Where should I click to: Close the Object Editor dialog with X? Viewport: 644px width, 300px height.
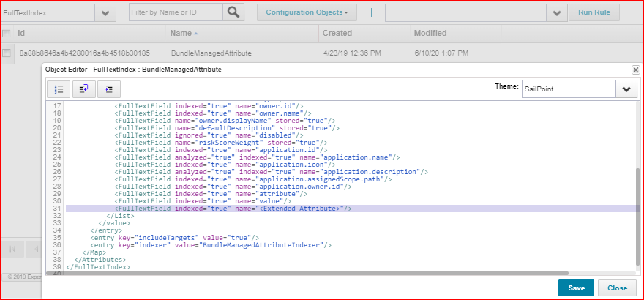[x=635, y=69]
